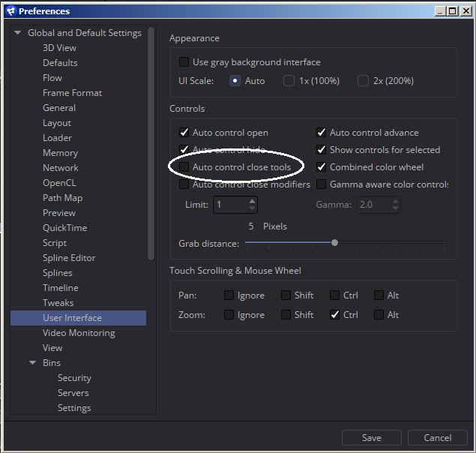Select Path Map in the tree

tap(62, 198)
